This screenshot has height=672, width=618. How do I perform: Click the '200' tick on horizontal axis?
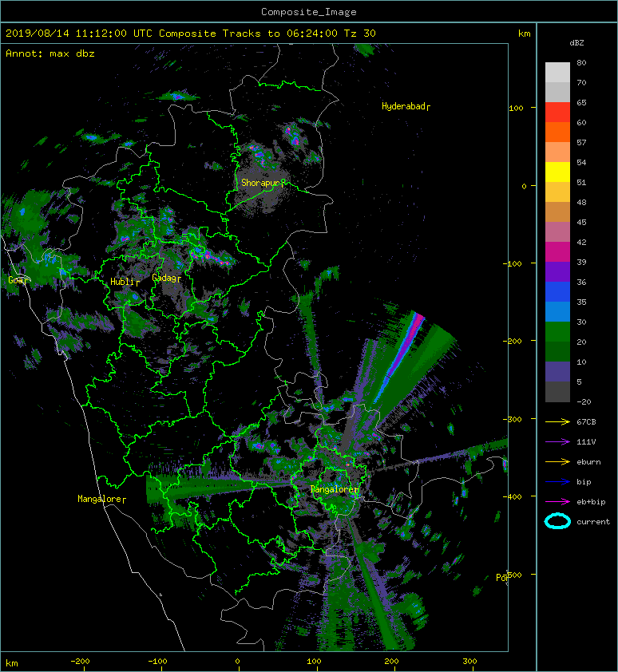click(391, 662)
